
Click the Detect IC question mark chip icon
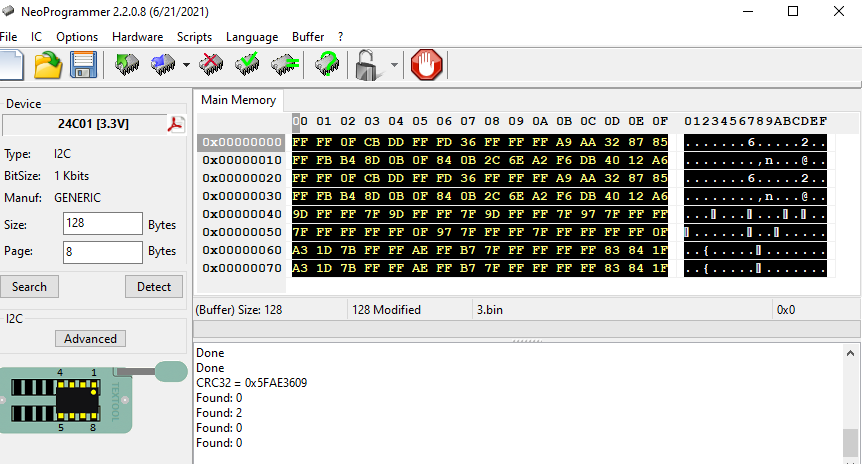click(x=327, y=66)
